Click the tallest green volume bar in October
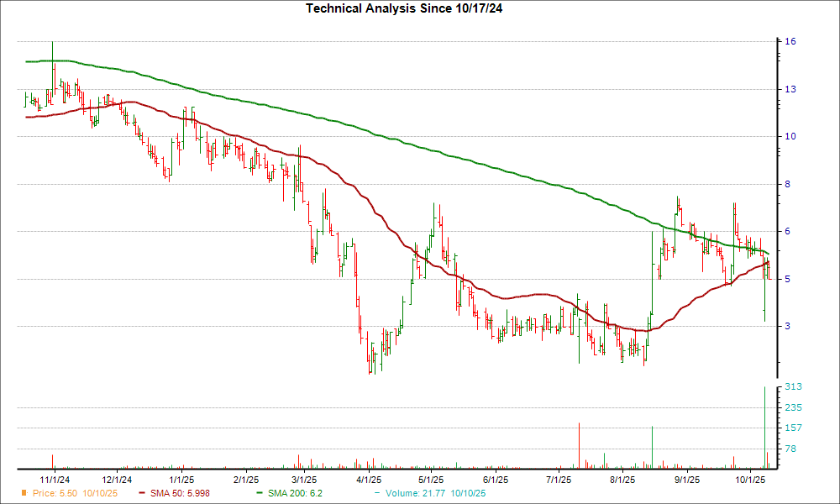The height and width of the screenshot is (504, 840). point(764,427)
